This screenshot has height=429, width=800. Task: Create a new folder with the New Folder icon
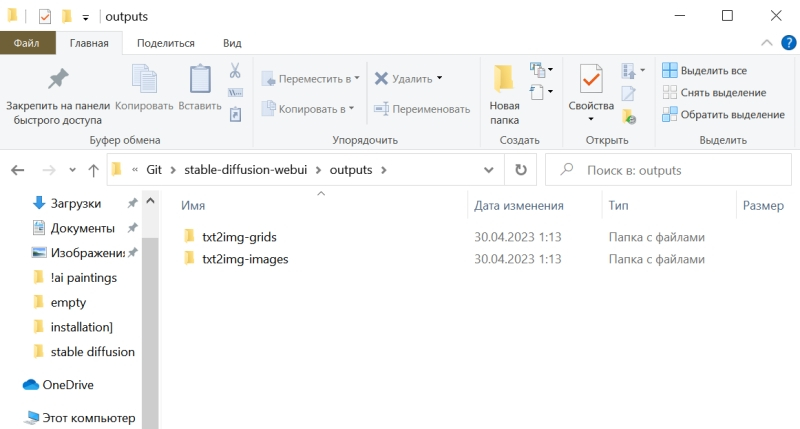(x=504, y=82)
